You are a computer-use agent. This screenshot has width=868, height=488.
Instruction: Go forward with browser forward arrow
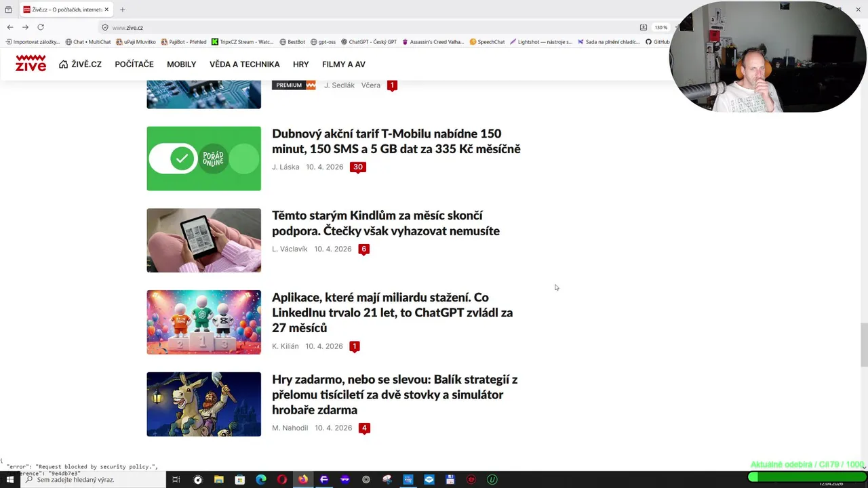tap(25, 27)
